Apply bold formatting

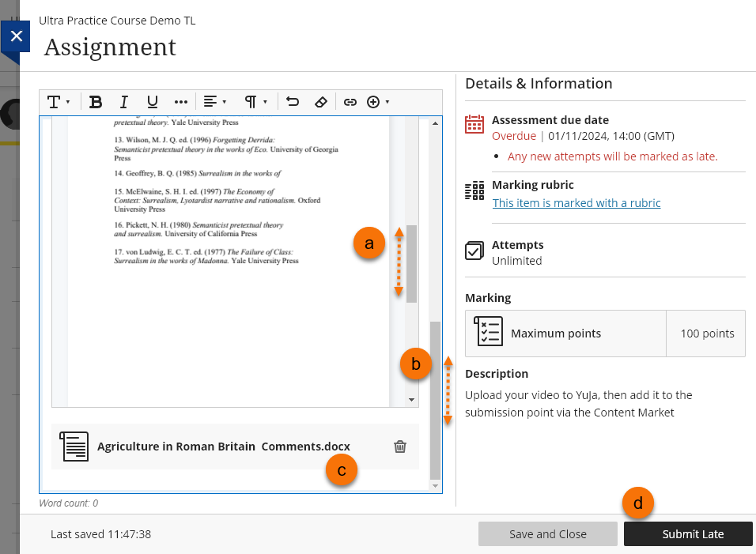click(x=96, y=102)
